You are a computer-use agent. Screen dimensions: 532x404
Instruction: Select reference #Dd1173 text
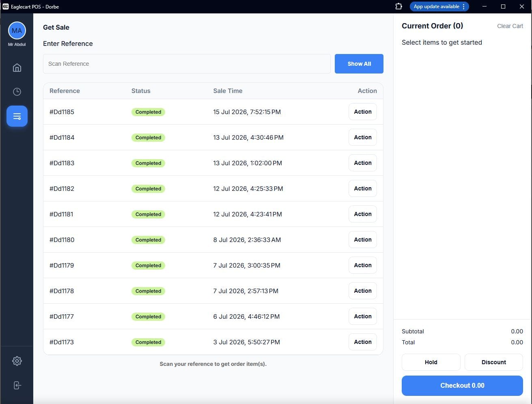point(62,342)
